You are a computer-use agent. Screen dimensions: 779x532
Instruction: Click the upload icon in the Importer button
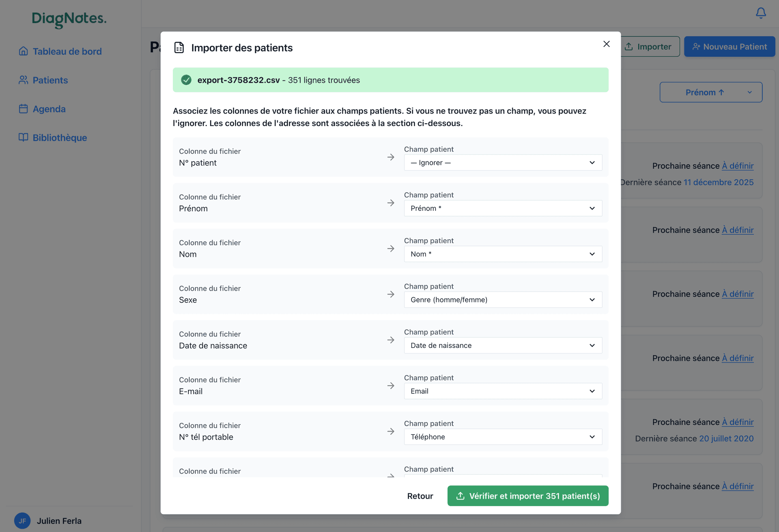coord(629,47)
